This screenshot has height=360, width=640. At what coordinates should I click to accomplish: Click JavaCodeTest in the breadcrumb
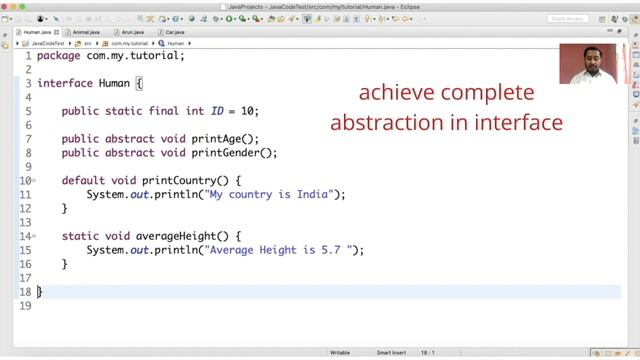(x=48, y=43)
